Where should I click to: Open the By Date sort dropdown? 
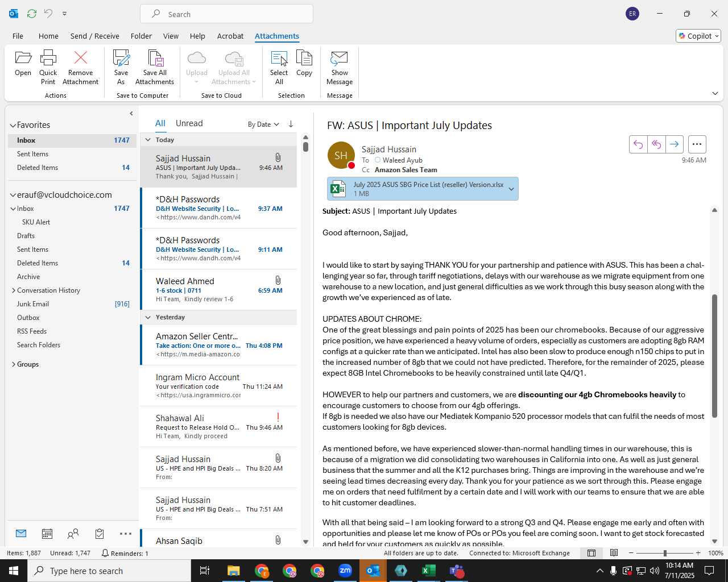263,124
